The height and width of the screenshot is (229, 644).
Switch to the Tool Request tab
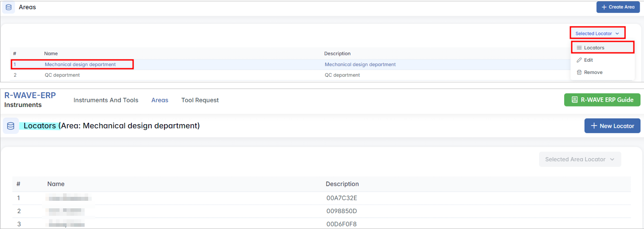pyautogui.click(x=200, y=100)
